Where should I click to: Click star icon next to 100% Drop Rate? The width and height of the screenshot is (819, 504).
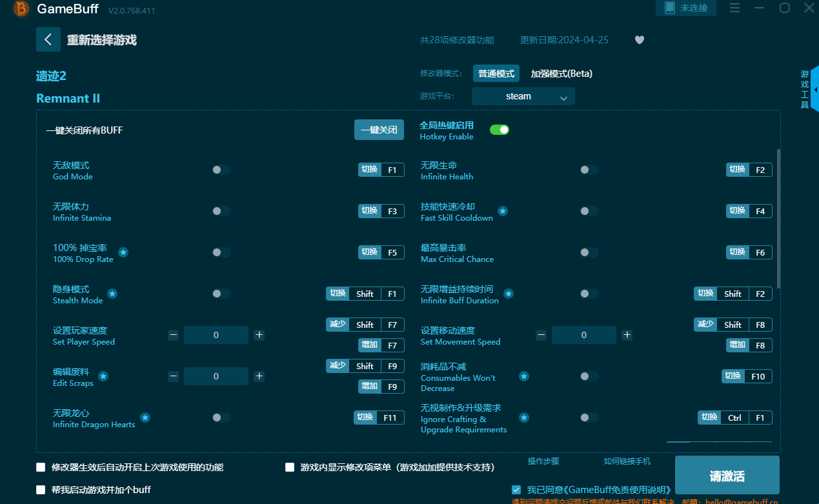click(x=123, y=252)
